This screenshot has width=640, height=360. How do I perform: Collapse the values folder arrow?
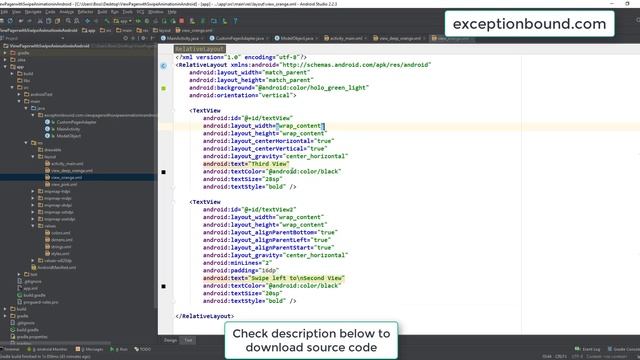point(33,226)
